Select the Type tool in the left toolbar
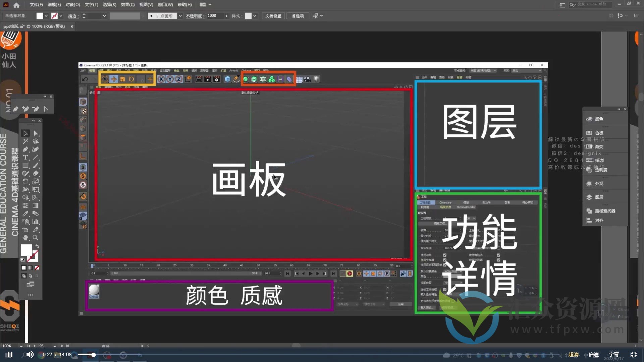 click(25, 158)
